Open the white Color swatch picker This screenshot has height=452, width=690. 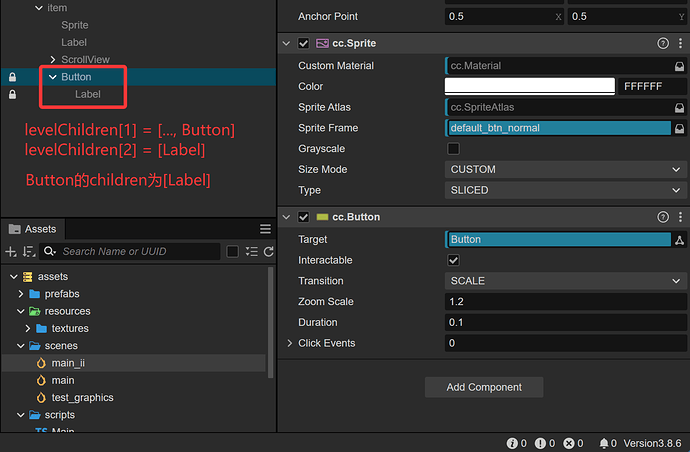pyautogui.click(x=530, y=86)
